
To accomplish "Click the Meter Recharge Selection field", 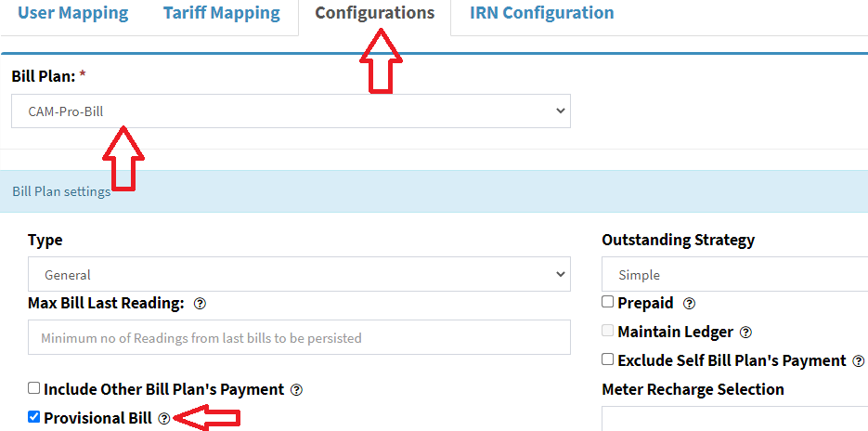I will tap(733, 418).
